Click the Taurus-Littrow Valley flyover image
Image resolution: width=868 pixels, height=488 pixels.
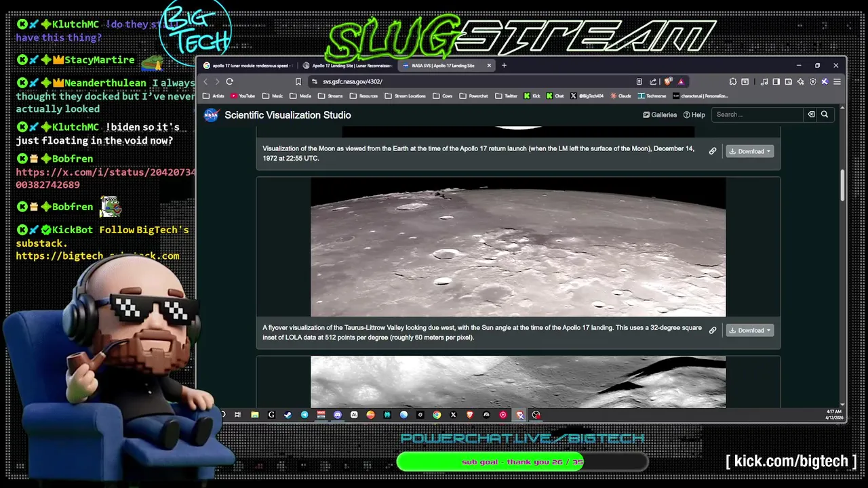518,247
